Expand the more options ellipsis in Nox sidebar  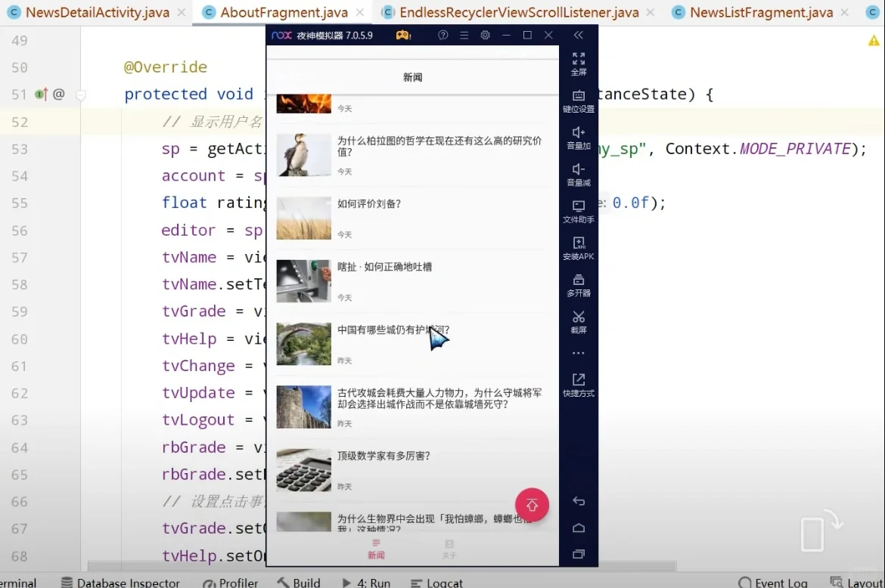(x=579, y=352)
